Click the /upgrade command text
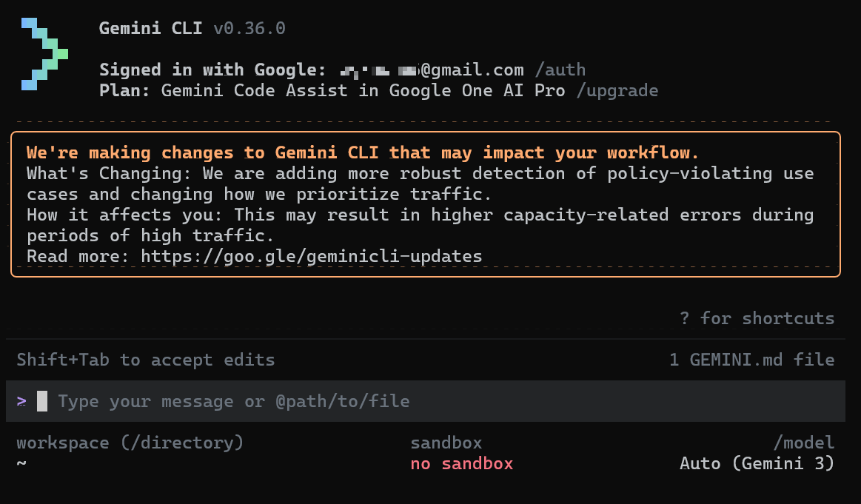861x504 pixels. coord(617,91)
